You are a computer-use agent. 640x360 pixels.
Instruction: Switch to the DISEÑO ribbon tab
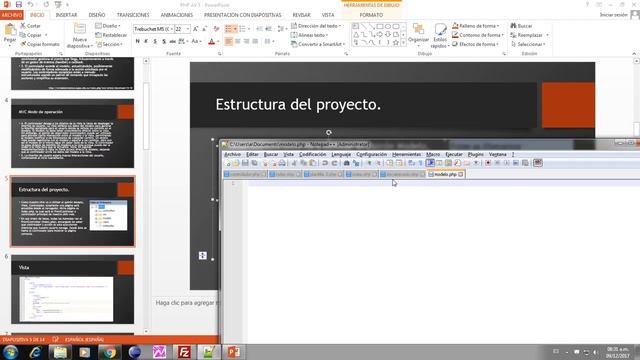[97, 15]
